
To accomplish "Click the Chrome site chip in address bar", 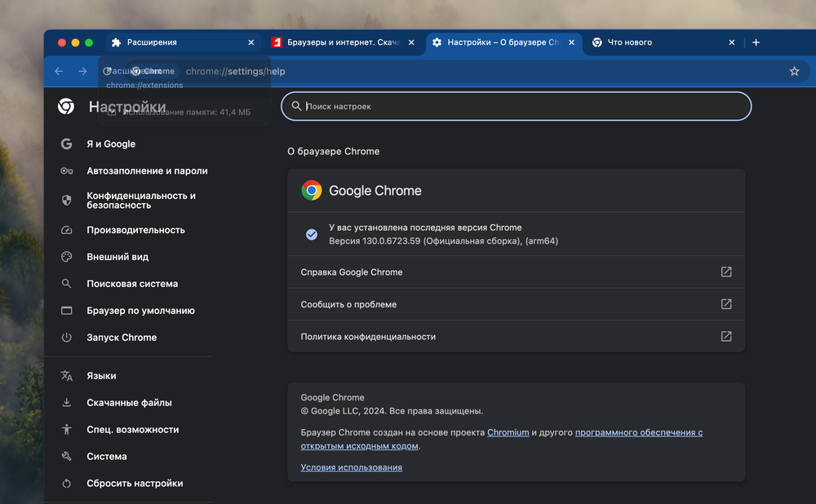I will tap(153, 71).
